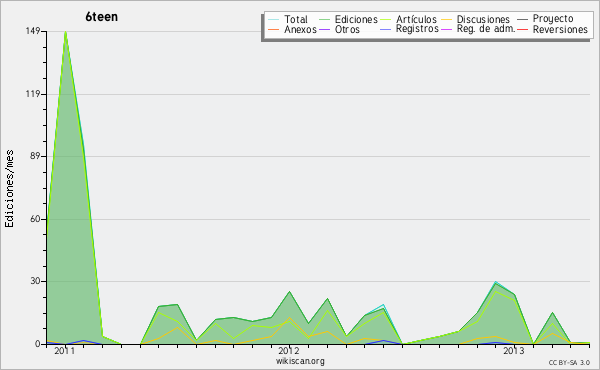The width and height of the screenshot is (600, 370).
Task: Click the cyan Total legend line swatch
Action: pyautogui.click(x=274, y=20)
